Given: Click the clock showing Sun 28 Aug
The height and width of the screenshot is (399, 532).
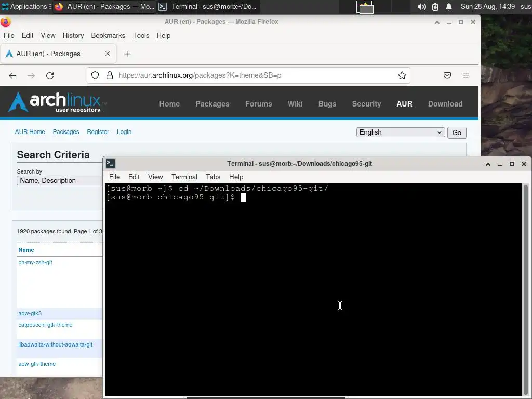Looking at the screenshot, I should click(487, 6).
